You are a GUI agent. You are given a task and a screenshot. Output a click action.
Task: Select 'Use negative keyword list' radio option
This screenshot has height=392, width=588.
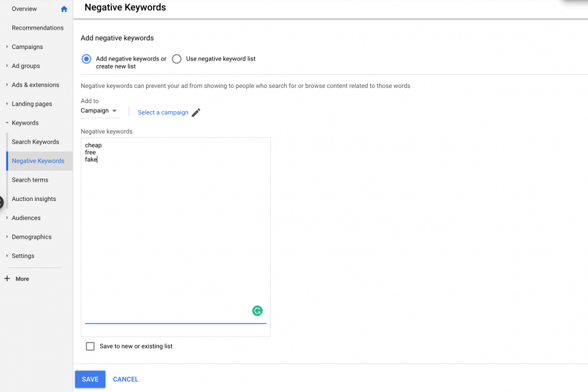pos(177,59)
